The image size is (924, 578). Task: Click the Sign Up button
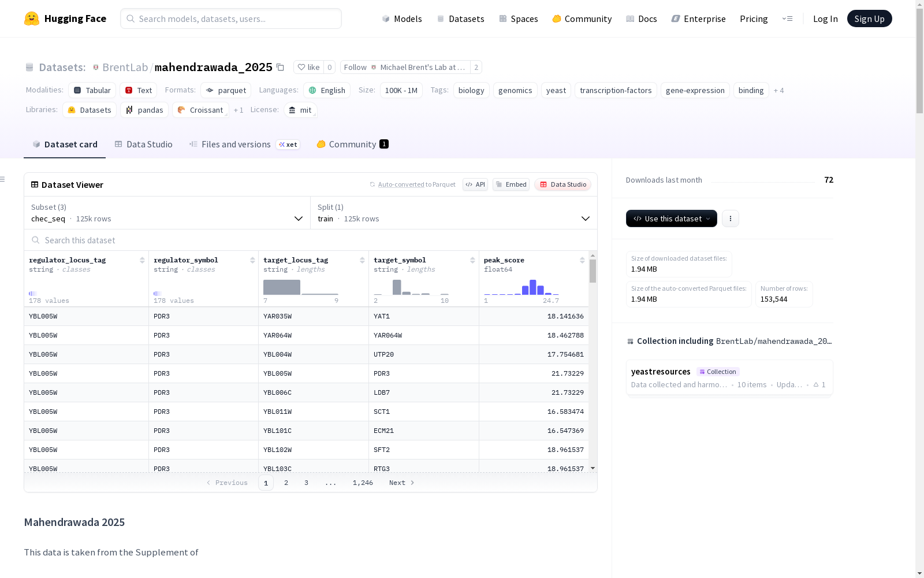(870, 18)
